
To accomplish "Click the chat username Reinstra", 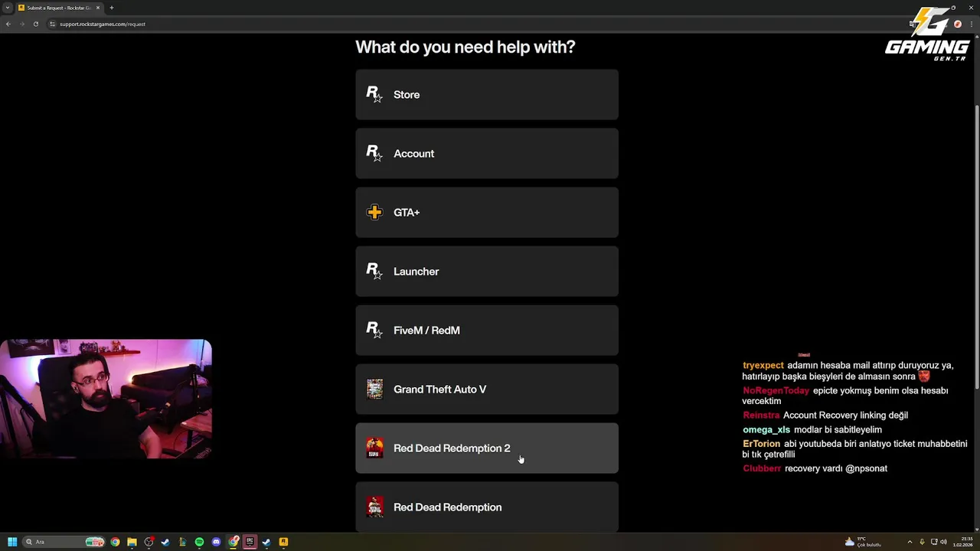I will [761, 415].
